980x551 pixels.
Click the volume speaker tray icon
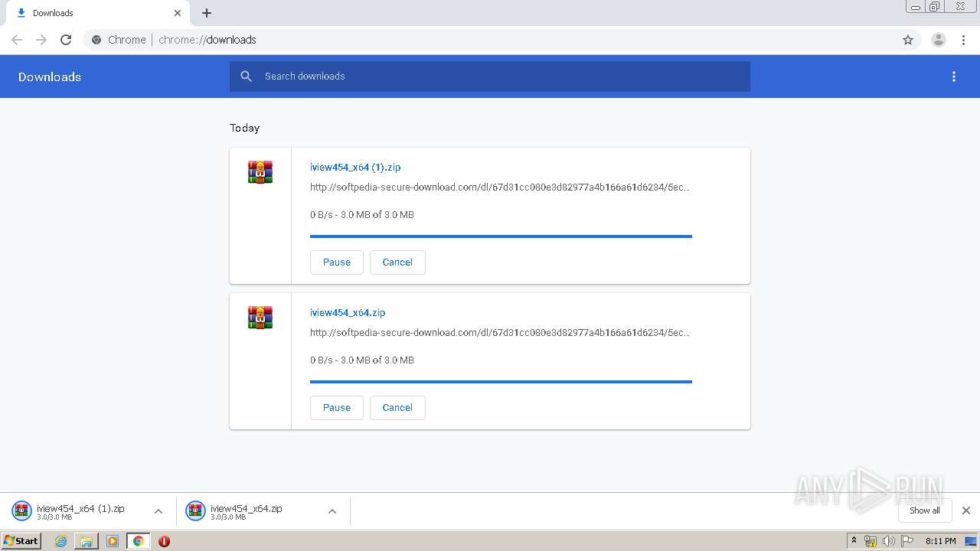(888, 541)
